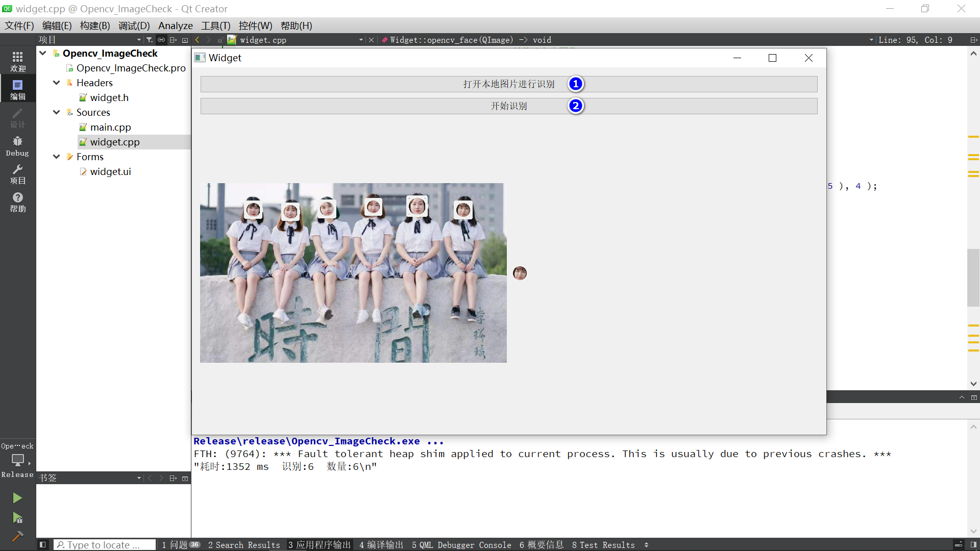Start debugging with the run-bug icon
This screenshot has height=551, width=980.
pos(17,518)
